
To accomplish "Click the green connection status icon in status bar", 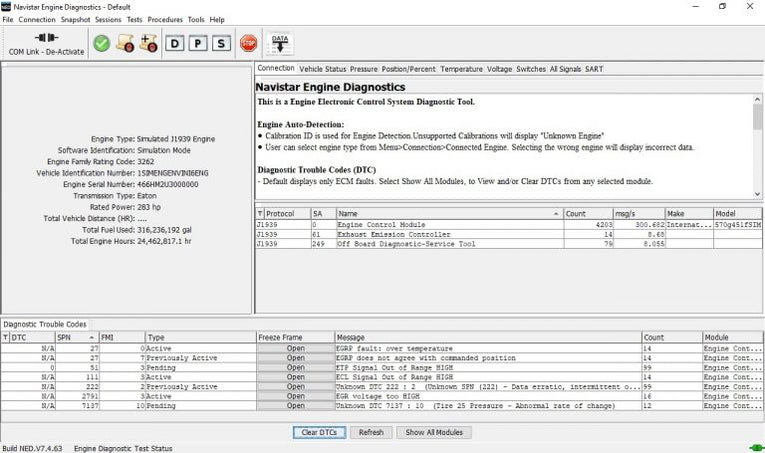I will click(x=757, y=448).
